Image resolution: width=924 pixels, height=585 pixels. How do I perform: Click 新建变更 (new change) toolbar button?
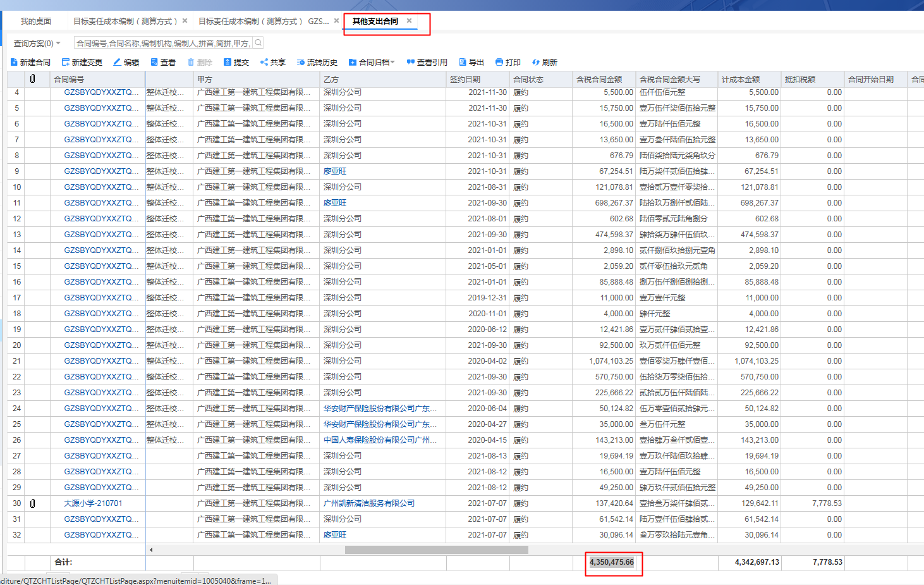point(82,62)
